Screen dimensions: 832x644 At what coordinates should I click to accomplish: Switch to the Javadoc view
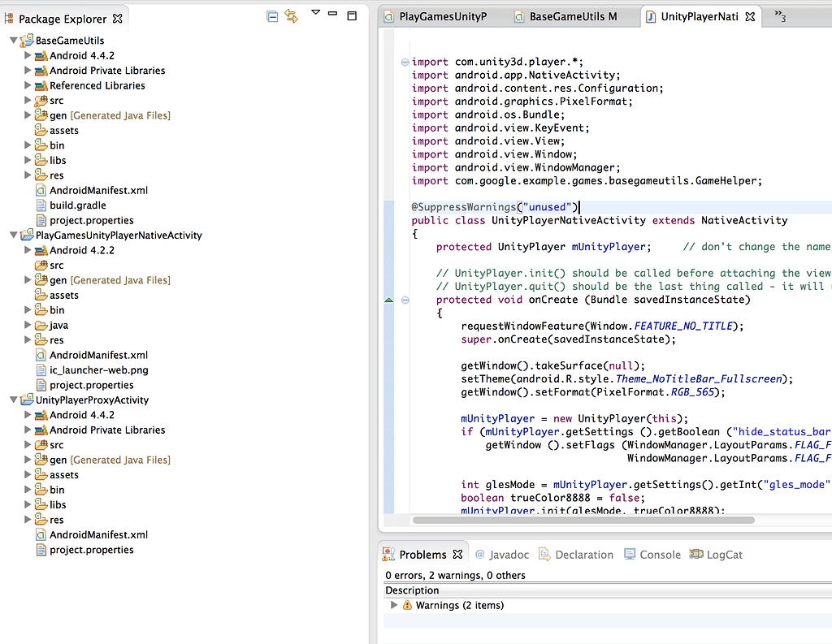509,554
